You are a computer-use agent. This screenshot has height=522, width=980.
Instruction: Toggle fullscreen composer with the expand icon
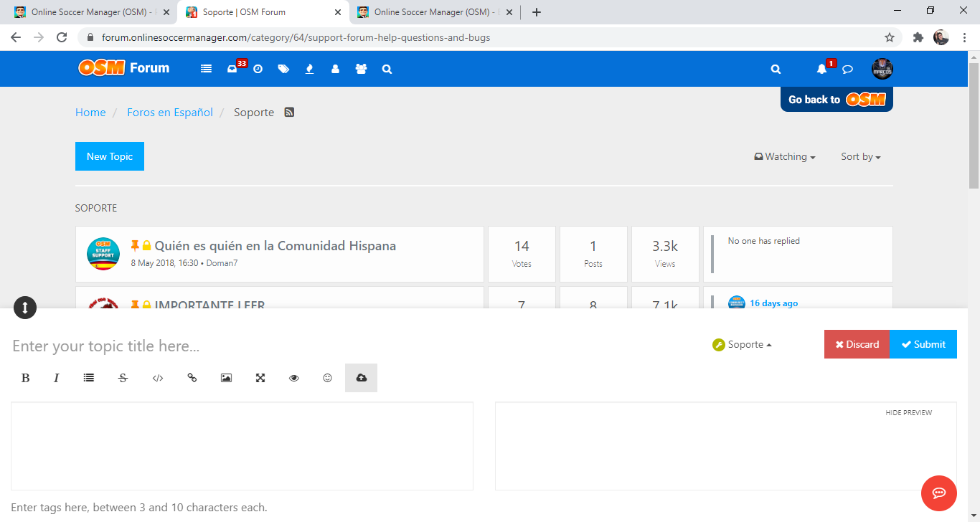pos(260,378)
